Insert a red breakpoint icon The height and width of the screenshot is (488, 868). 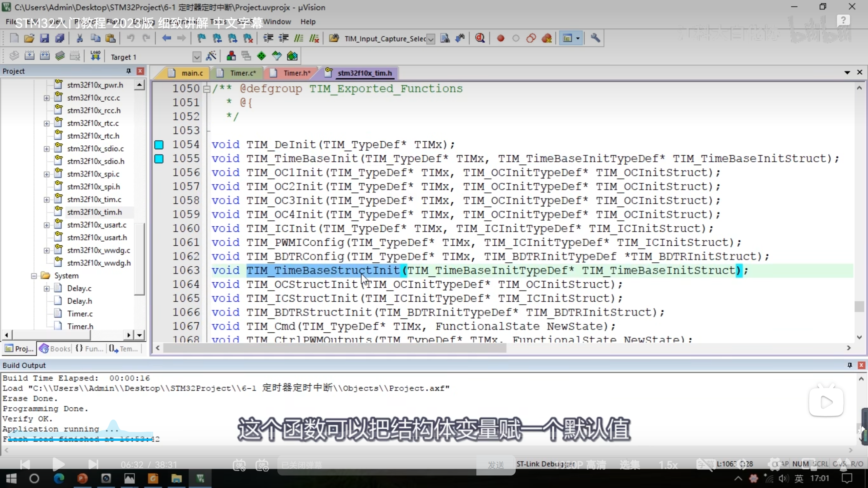pyautogui.click(x=500, y=38)
